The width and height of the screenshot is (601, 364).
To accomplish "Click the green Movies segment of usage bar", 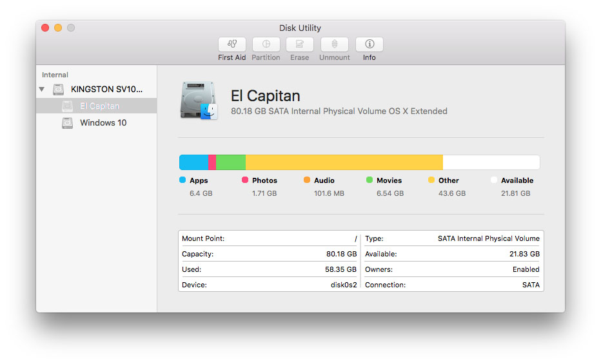I will (231, 162).
